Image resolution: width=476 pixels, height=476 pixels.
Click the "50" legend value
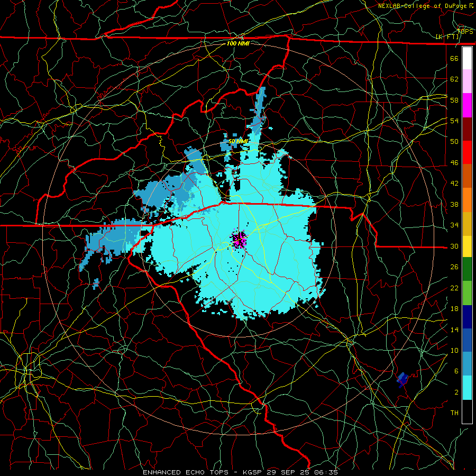pyautogui.click(x=454, y=142)
